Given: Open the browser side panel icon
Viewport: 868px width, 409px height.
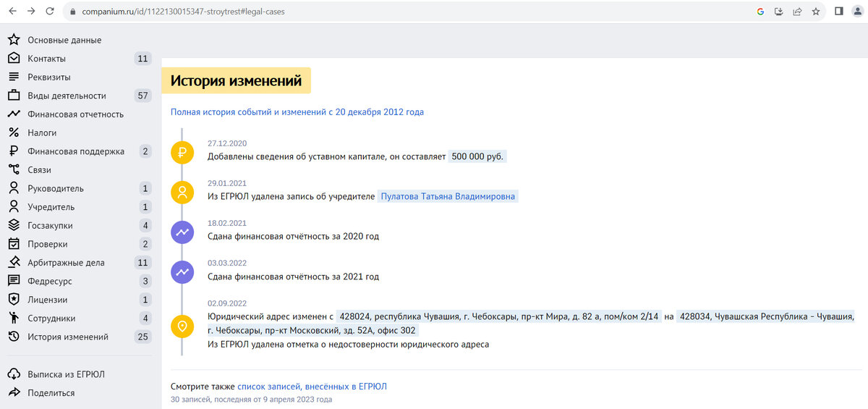Looking at the screenshot, I should pyautogui.click(x=839, y=12).
